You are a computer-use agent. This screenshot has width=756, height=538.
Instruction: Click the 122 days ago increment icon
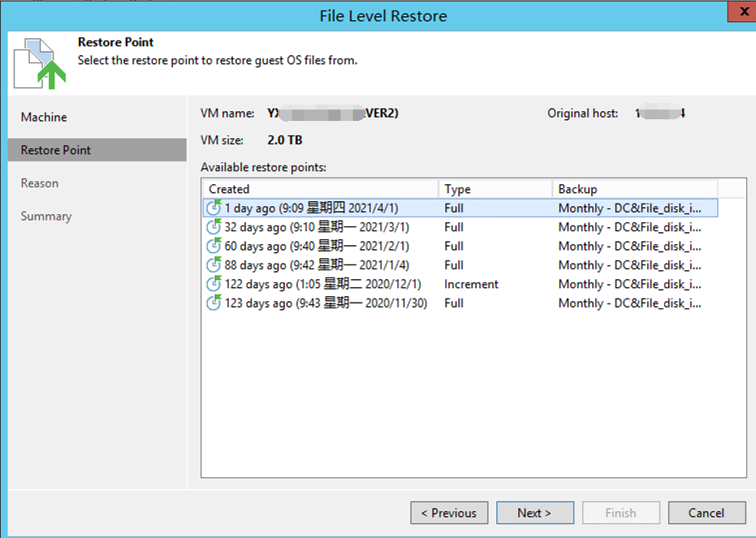(214, 284)
